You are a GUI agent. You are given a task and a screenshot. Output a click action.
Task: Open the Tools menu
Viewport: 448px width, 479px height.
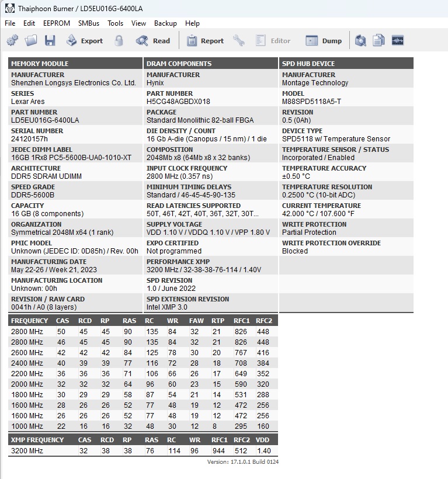[115, 23]
